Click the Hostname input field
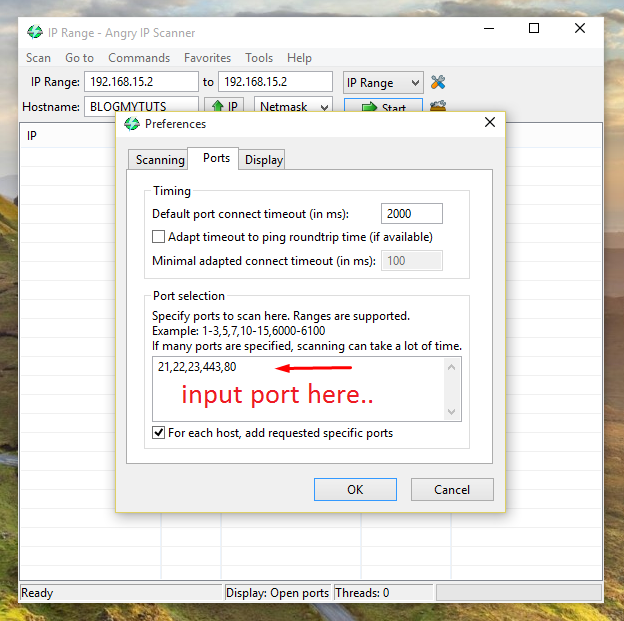Viewport: 624px width, 621px height. click(x=141, y=106)
